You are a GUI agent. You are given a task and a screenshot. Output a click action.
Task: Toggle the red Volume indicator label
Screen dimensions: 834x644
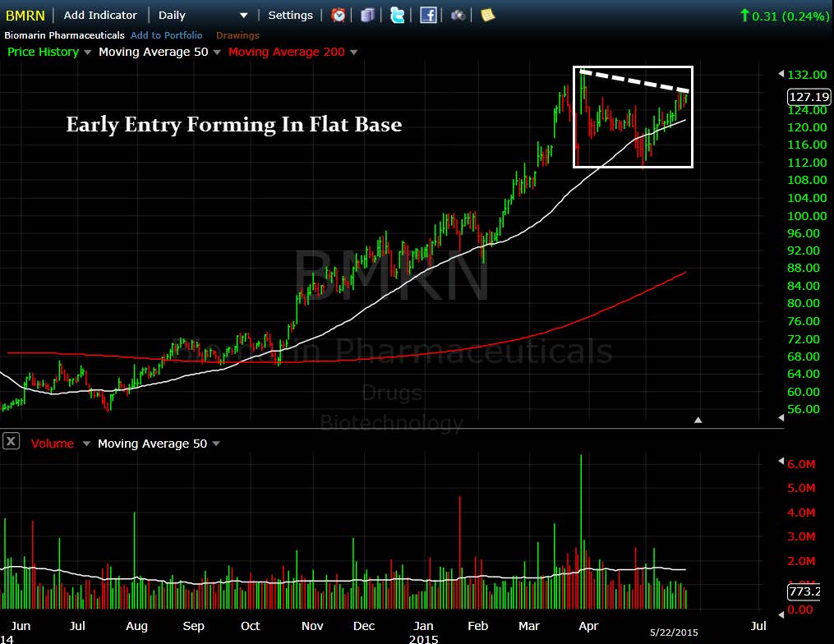coord(52,444)
